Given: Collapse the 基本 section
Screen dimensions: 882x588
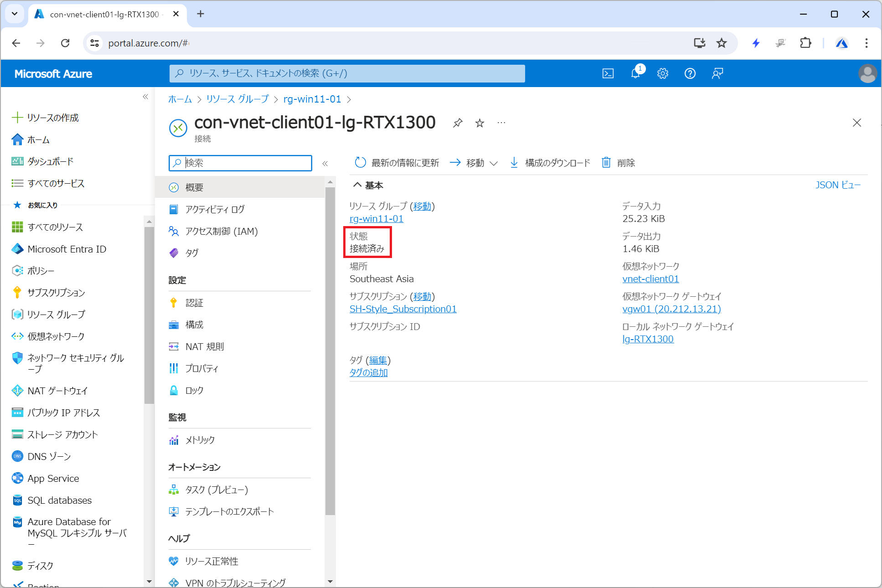Looking at the screenshot, I should coord(358,185).
